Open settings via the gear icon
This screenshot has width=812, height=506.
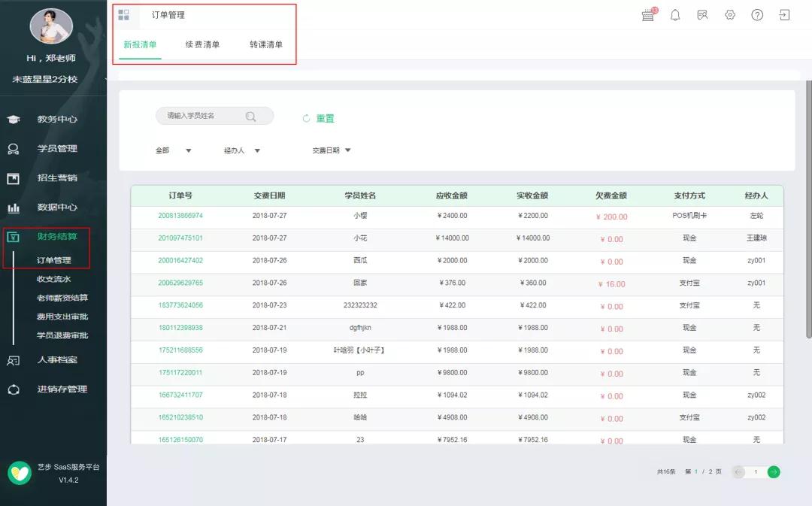[729, 14]
